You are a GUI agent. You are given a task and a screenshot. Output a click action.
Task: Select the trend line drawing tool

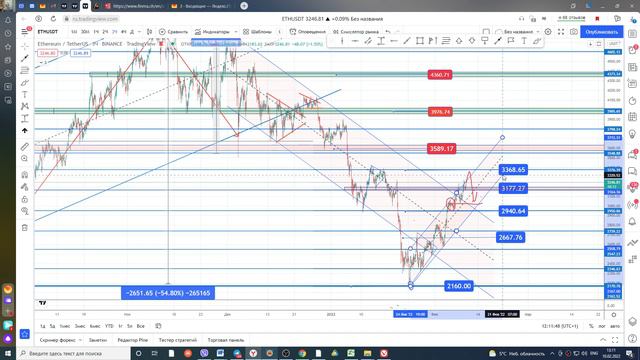click(25, 58)
